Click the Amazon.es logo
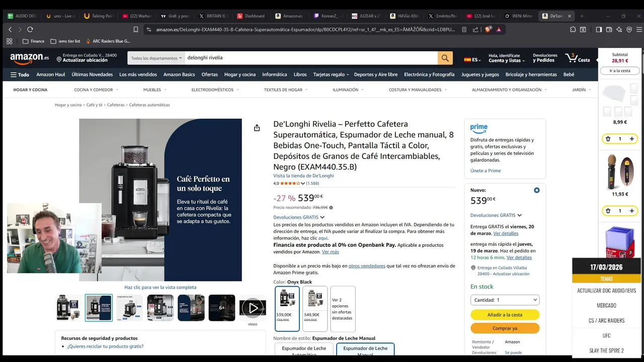Image resolution: width=644 pixels, height=362 pixels. [x=30, y=58]
